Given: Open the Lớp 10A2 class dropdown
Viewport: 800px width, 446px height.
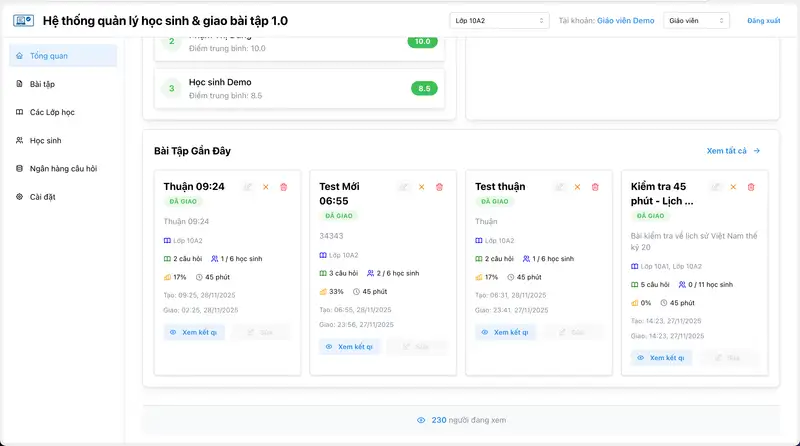Looking at the screenshot, I should click(499, 20).
